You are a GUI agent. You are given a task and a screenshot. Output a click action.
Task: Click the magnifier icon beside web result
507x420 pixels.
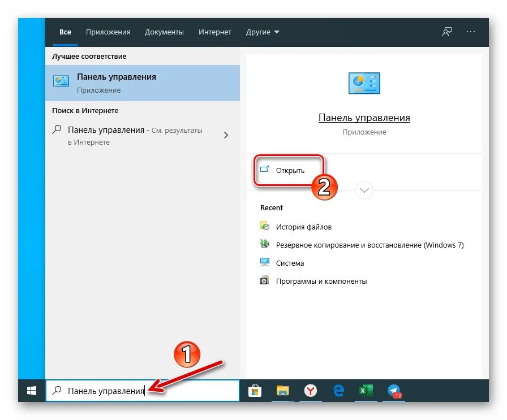pyautogui.click(x=57, y=129)
